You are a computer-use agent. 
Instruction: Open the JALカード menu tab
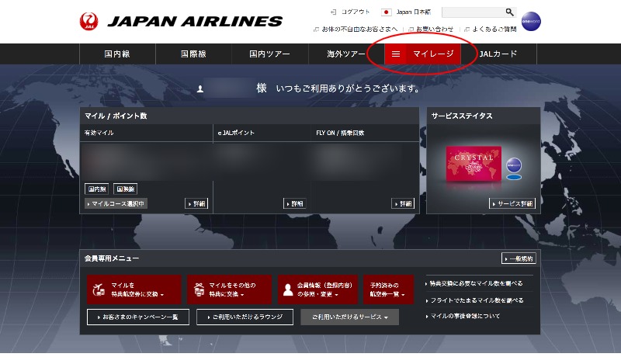tap(498, 54)
